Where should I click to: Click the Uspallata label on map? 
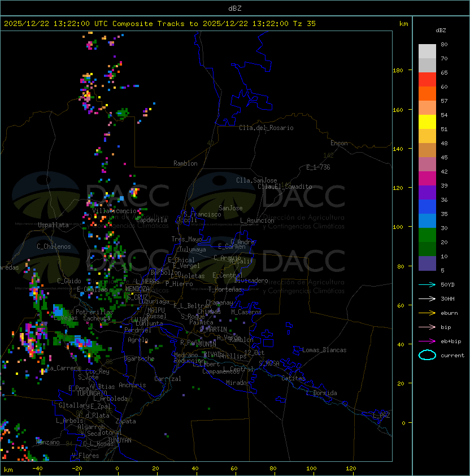[x=53, y=225]
